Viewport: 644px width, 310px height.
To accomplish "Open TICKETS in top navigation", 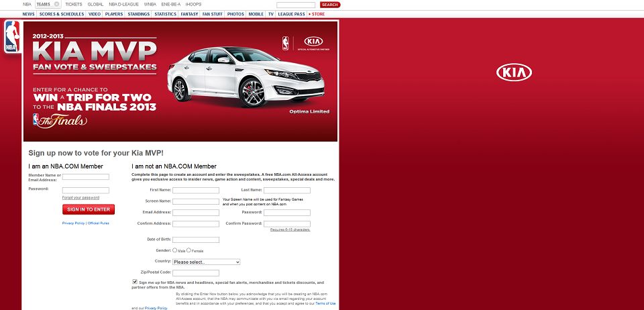I will [74, 5].
